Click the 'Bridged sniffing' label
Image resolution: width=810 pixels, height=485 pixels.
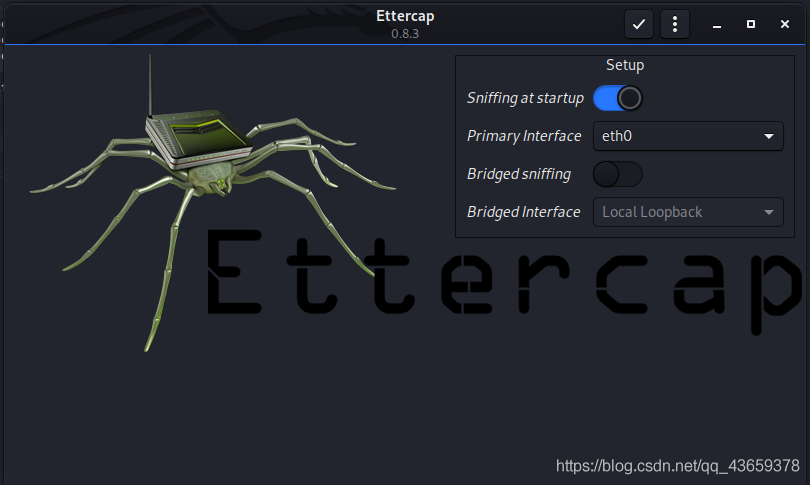click(519, 174)
